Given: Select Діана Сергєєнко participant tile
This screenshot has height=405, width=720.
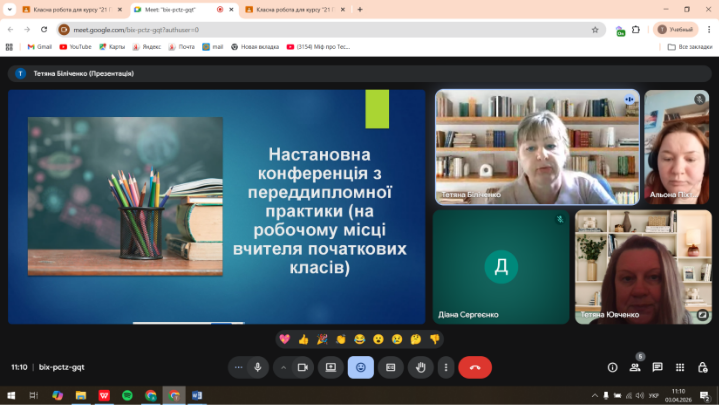Looking at the screenshot, I should [x=501, y=267].
